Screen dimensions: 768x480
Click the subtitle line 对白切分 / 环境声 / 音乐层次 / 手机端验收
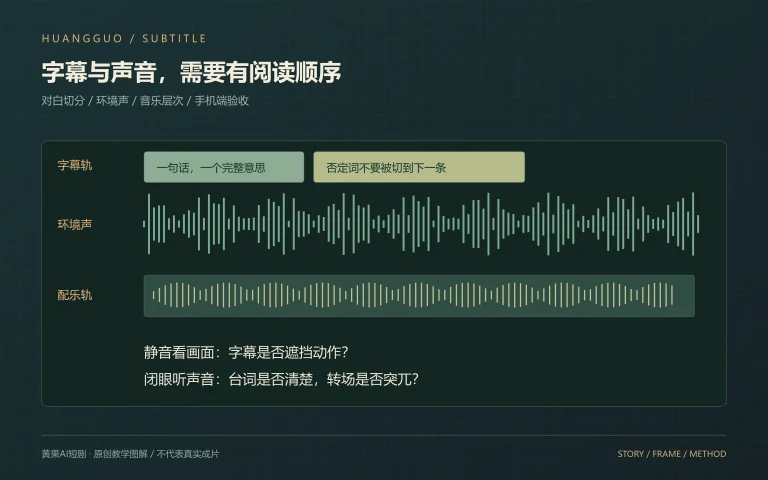tap(145, 101)
